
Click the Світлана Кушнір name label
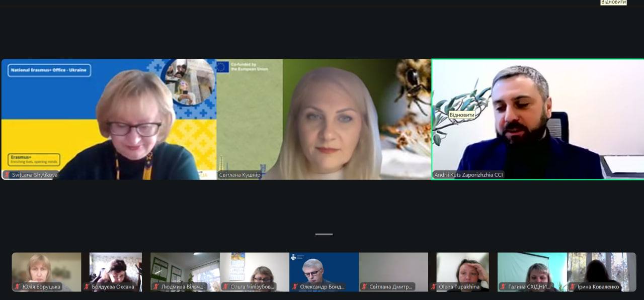click(x=239, y=175)
